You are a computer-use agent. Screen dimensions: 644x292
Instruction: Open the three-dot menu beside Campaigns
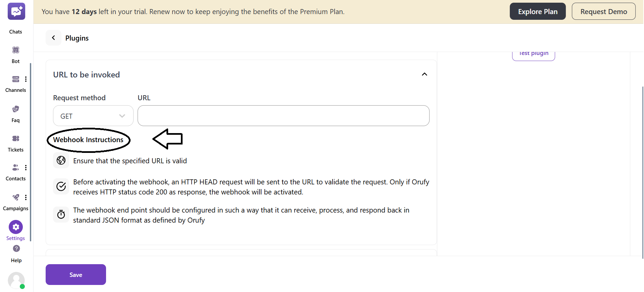tap(26, 197)
